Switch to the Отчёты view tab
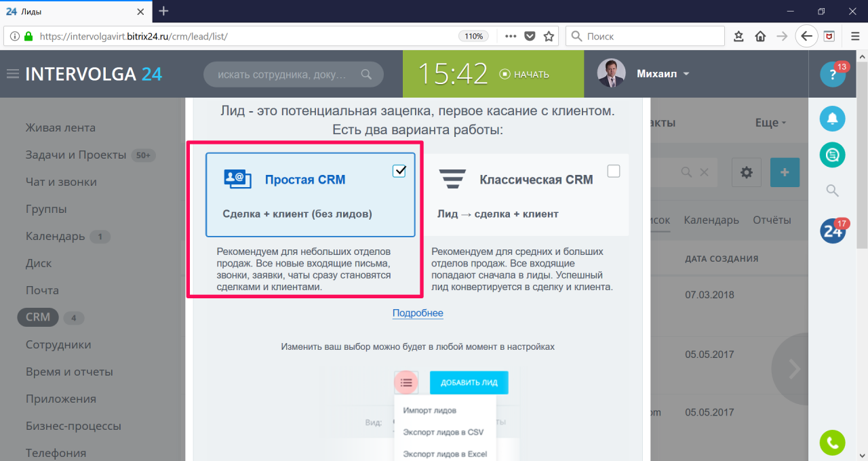 tap(772, 220)
